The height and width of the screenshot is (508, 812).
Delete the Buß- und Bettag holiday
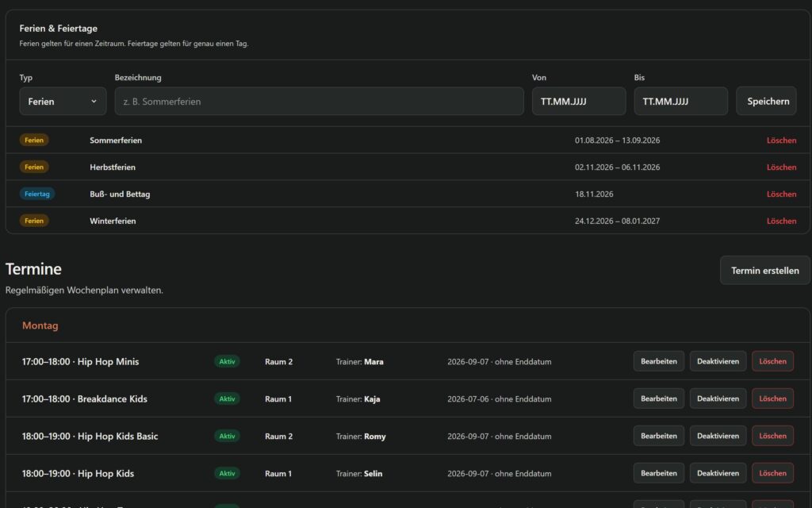pos(781,194)
